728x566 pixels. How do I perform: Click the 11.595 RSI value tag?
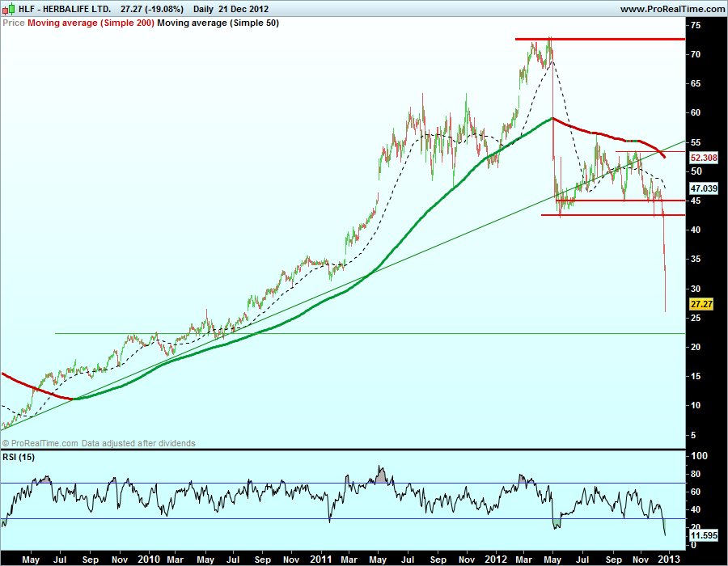704,535
